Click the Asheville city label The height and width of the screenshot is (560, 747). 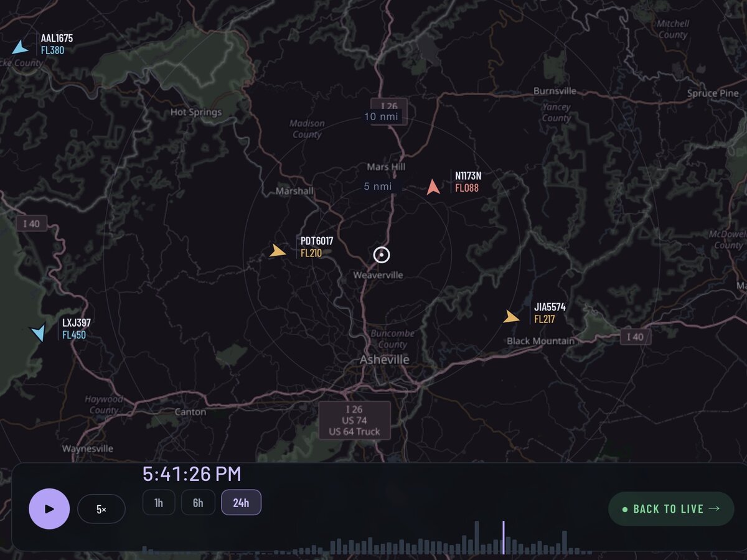tap(385, 360)
